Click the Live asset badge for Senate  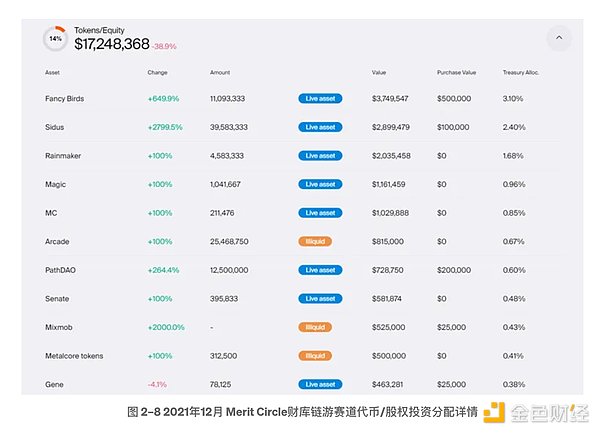tap(319, 298)
